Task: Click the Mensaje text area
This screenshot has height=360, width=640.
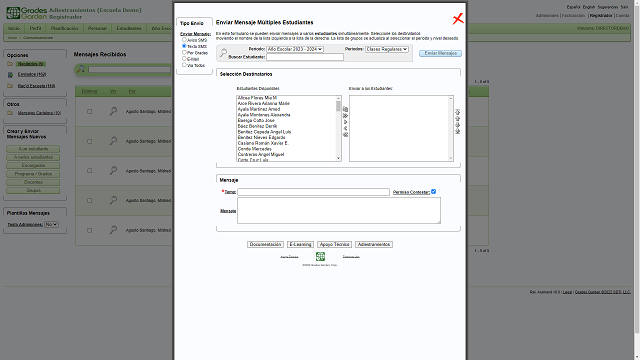Action: point(339,211)
